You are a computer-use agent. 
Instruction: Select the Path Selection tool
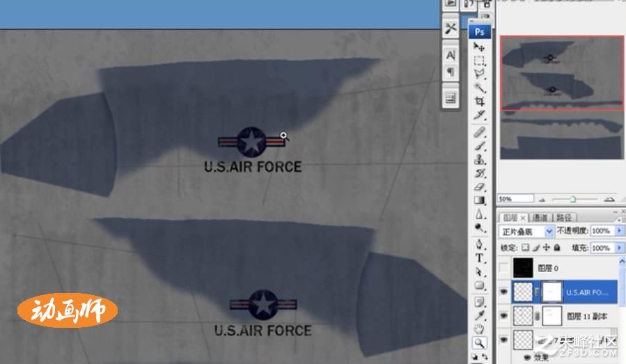click(479, 272)
